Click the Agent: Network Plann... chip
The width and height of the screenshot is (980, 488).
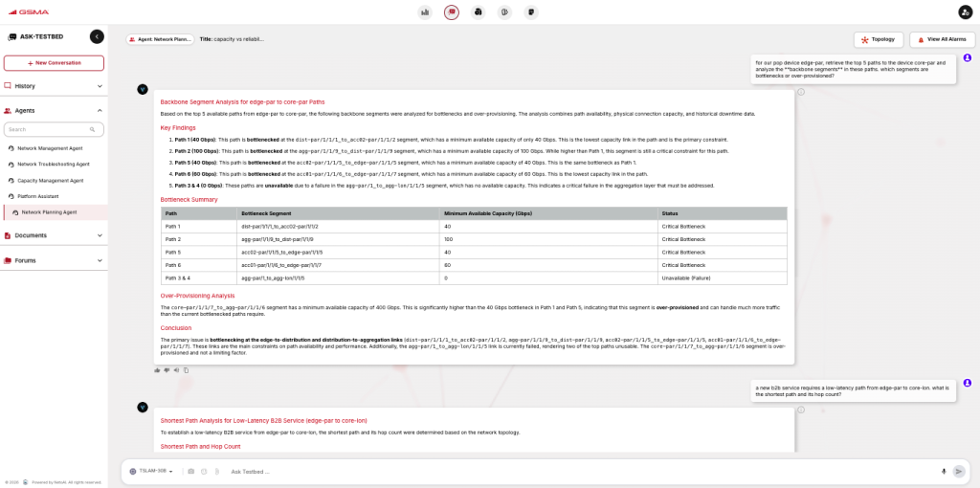[160, 39]
